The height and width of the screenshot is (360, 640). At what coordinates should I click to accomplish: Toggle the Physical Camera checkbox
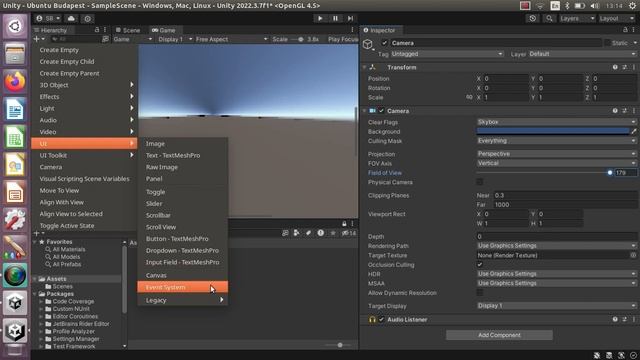coord(480,182)
